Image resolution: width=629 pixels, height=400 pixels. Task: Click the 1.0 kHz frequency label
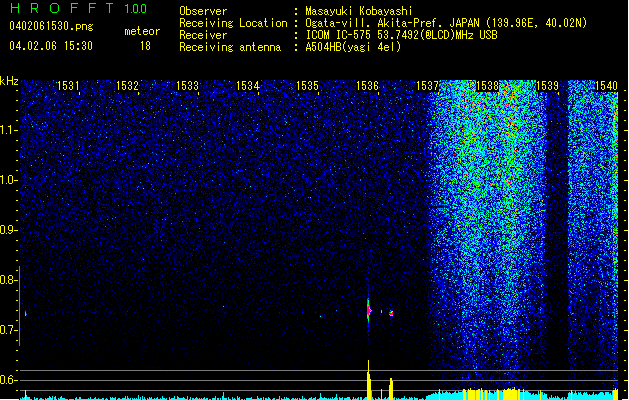(9, 180)
